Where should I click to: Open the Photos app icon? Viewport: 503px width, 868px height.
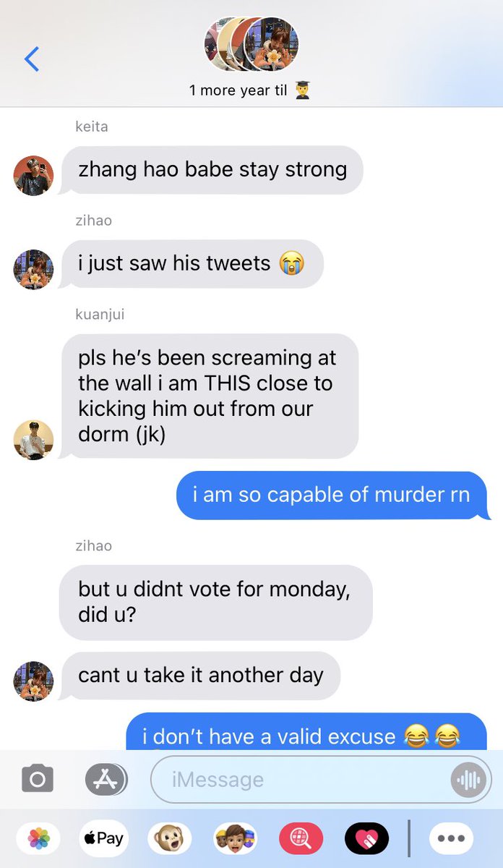coord(38,839)
